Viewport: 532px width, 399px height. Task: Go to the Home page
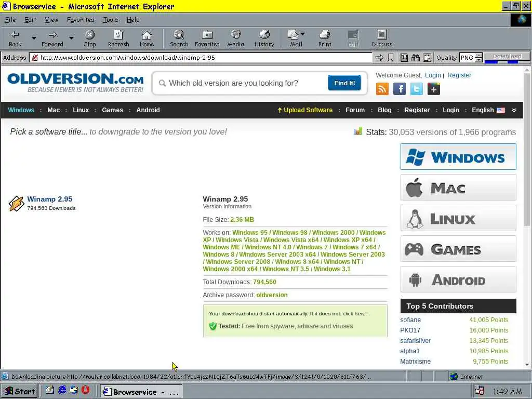(147, 38)
